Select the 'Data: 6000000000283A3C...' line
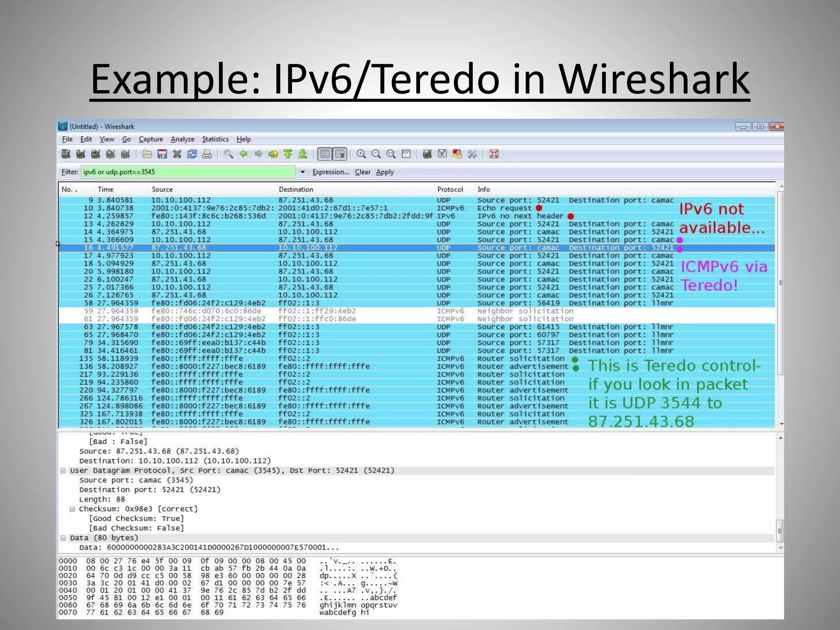 [209, 548]
